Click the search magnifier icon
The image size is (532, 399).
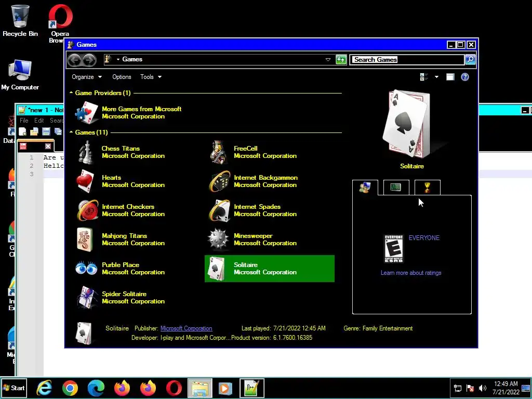(470, 60)
